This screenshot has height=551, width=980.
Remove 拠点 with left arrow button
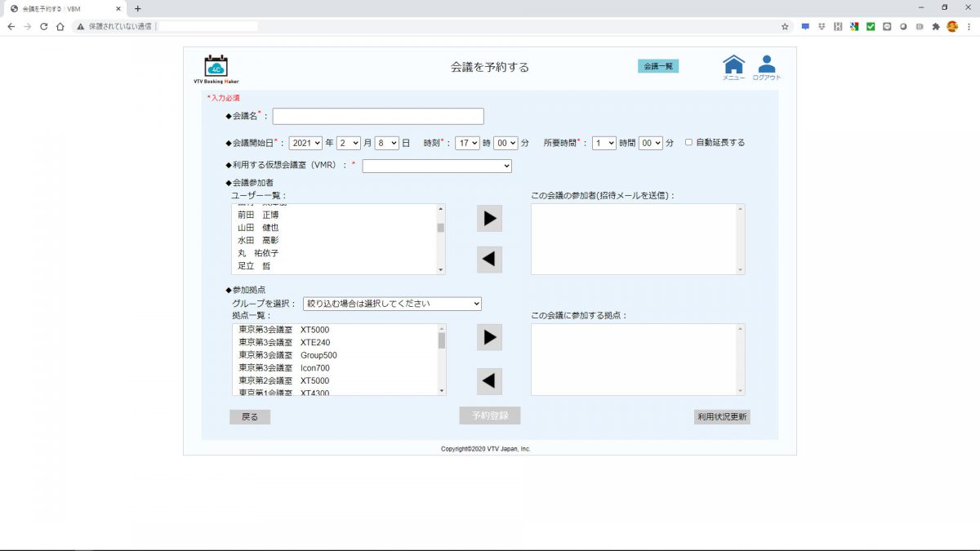[x=489, y=381]
